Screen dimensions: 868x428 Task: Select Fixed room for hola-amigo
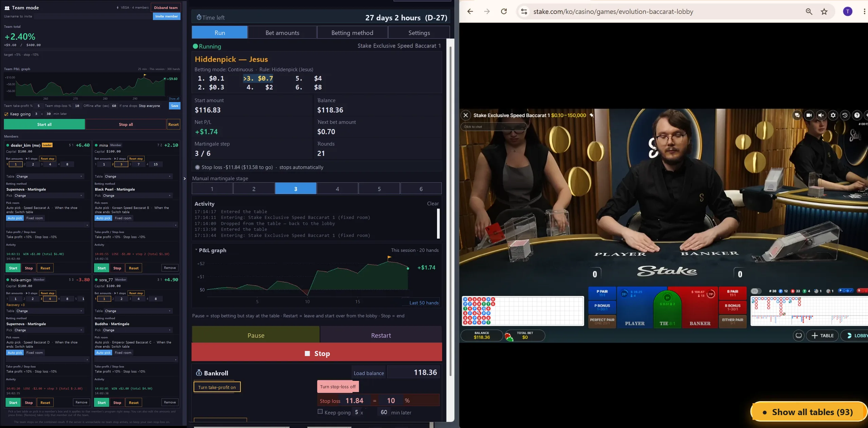(x=35, y=353)
